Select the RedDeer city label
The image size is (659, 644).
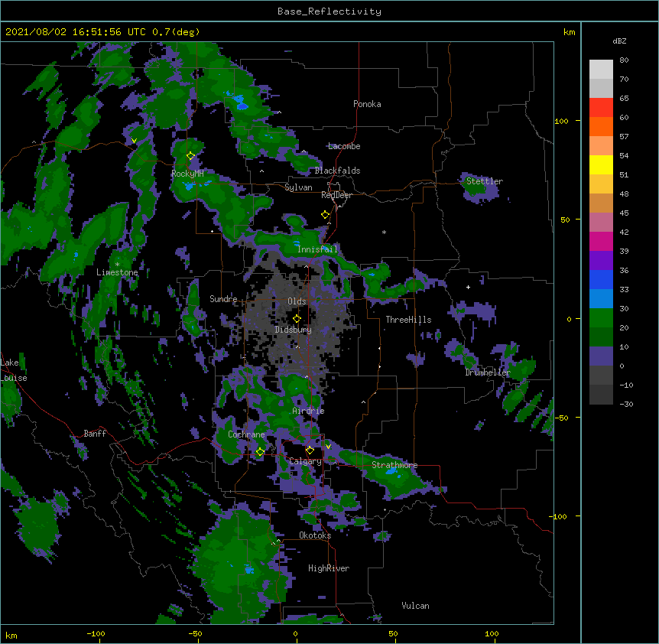pyautogui.click(x=336, y=195)
